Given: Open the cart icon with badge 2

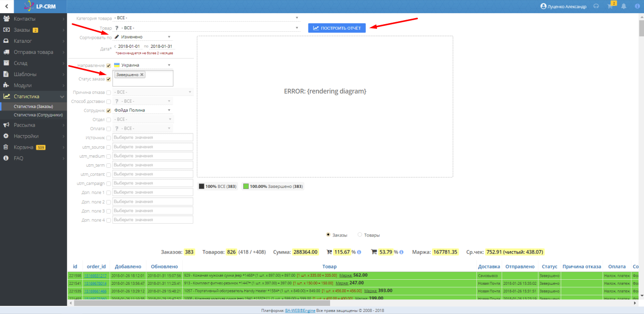Looking at the screenshot, I should click(610, 6).
